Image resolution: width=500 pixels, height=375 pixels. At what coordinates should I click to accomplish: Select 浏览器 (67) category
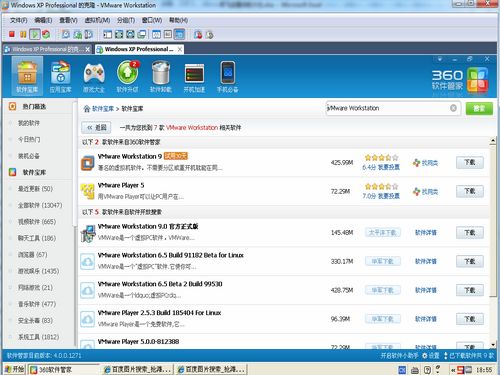coord(32,254)
